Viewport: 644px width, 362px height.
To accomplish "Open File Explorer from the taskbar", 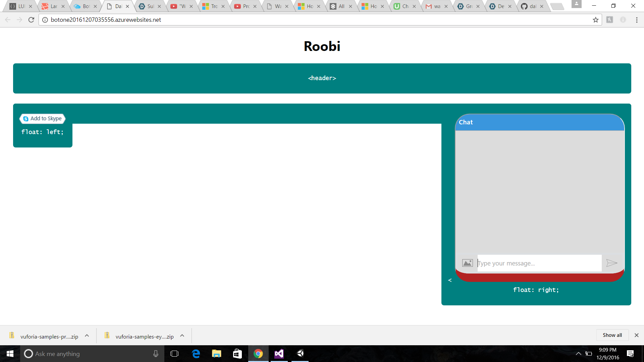I will (217, 354).
